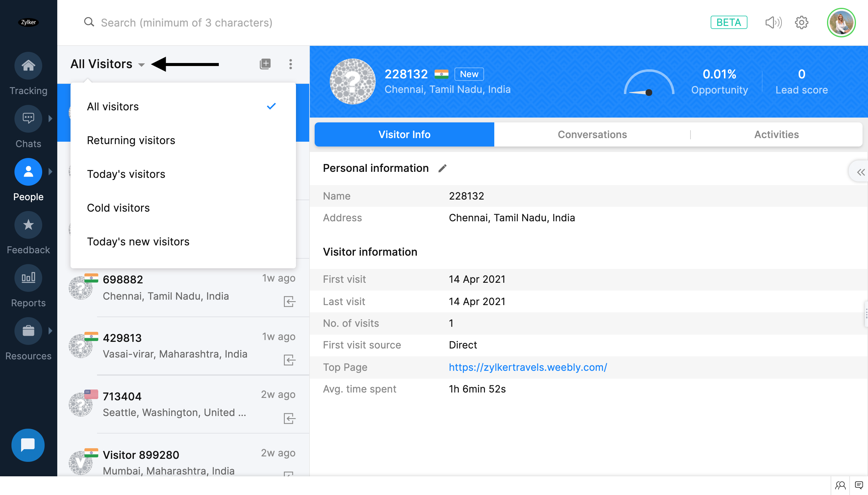Open the Tracking home icon
Screen dimensions: 868x495
click(28, 65)
